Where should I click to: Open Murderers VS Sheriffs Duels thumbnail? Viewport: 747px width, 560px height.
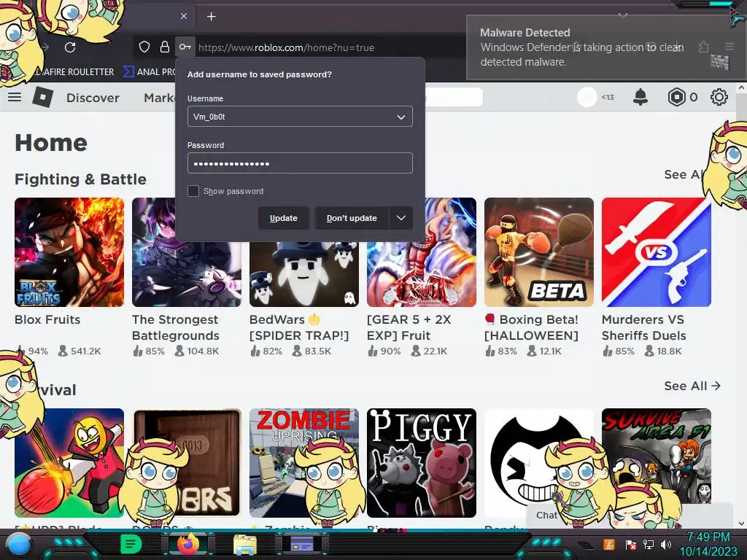(657, 252)
